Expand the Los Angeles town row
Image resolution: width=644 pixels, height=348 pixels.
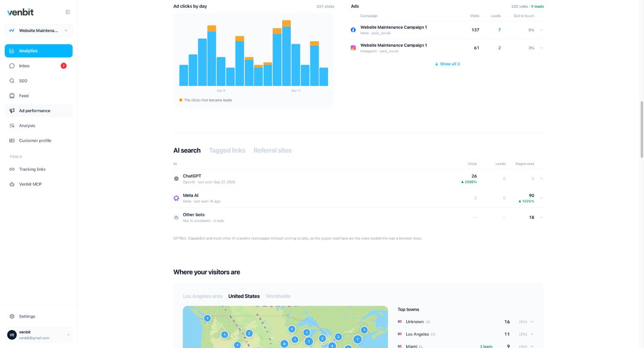(x=532, y=334)
